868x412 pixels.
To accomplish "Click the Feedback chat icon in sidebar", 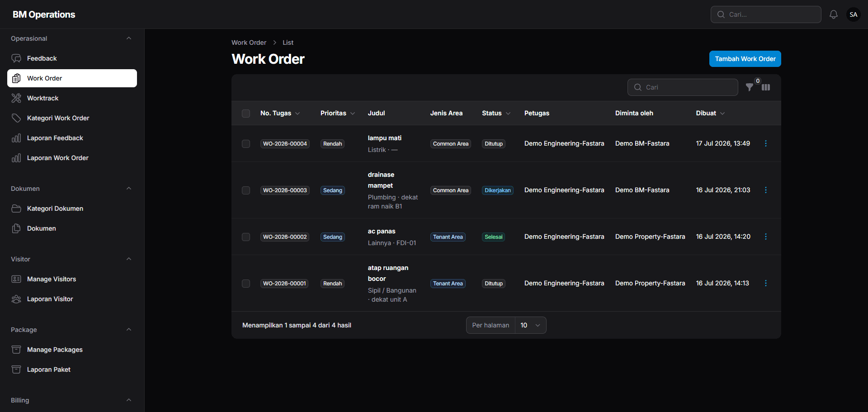I will point(16,58).
